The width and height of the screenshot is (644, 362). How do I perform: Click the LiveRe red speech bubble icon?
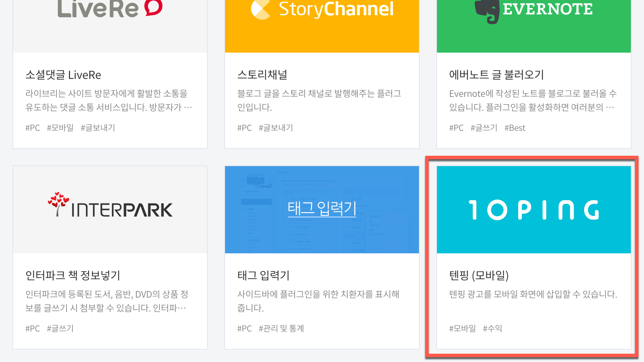tap(153, 8)
